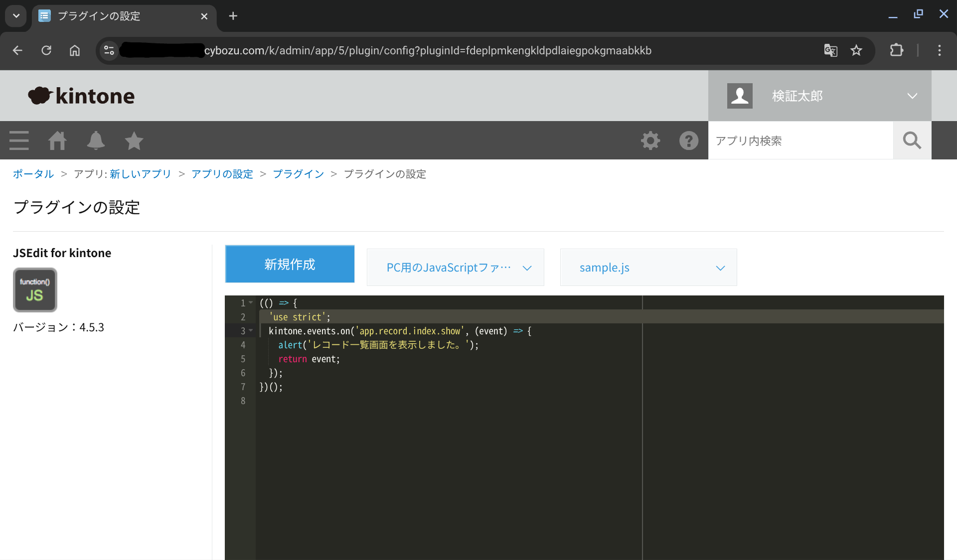Open the アプリの設定 breadcrumb link
This screenshot has width=957, height=560.
click(222, 174)
